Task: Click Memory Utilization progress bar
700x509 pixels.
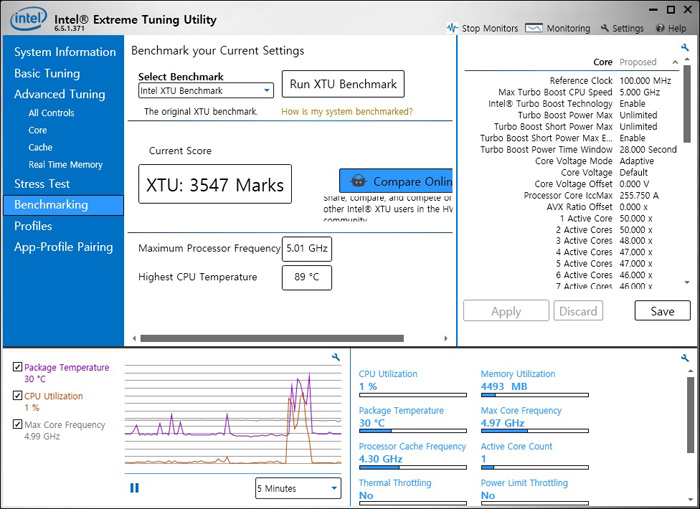Action: [x=534, y=395]
